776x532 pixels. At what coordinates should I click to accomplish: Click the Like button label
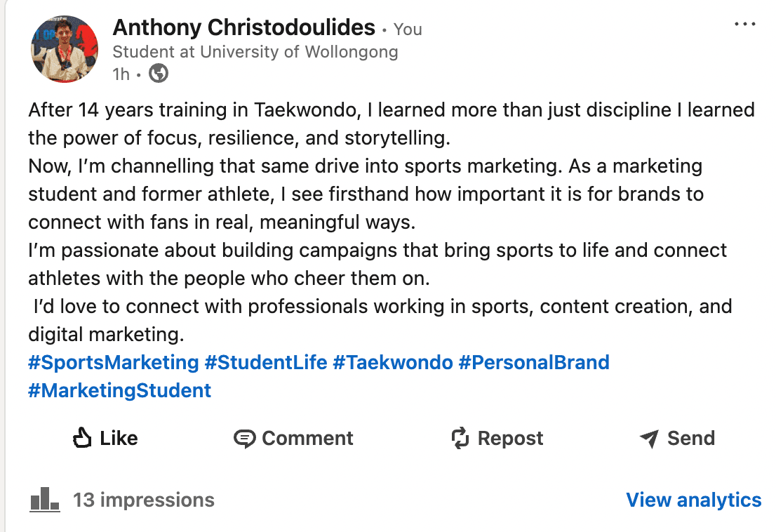pos(119,439)
